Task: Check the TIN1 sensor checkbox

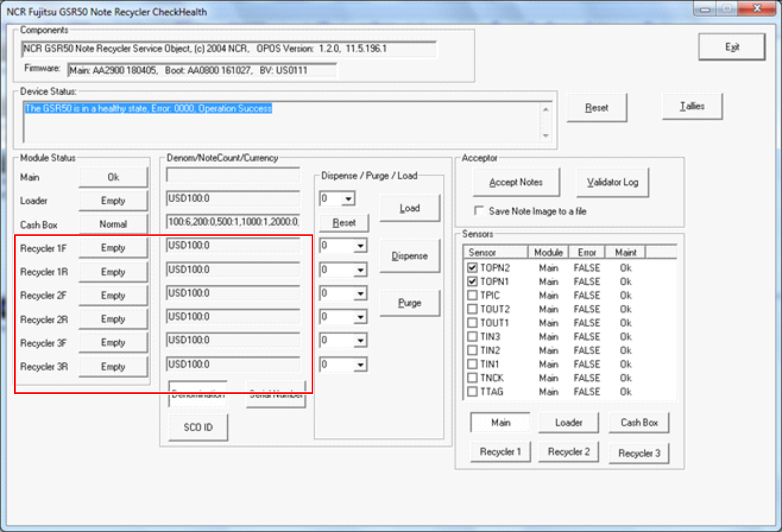Action: click(x=472, y=364)
